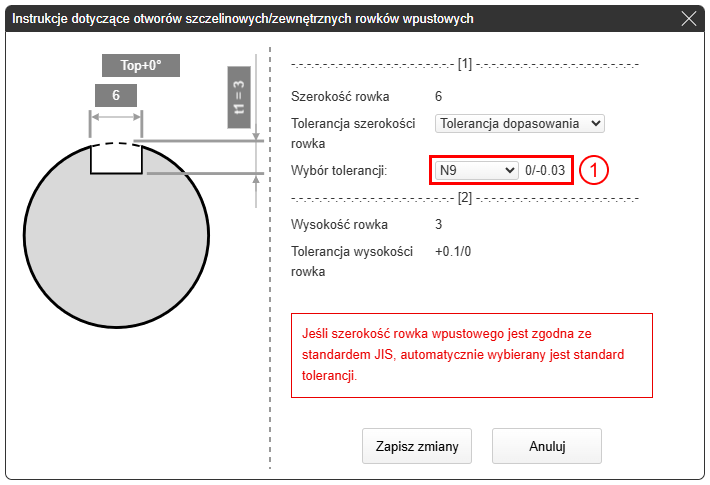
Task: Click the 0/-0.03 tolerance value
Action: click(x=546, y=171)
